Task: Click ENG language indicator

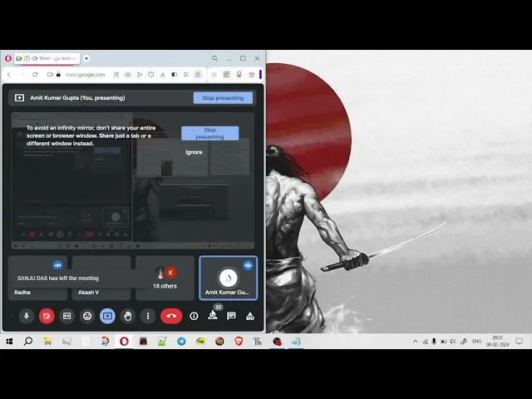Action: pyautogui.click(x=476, y=342)
